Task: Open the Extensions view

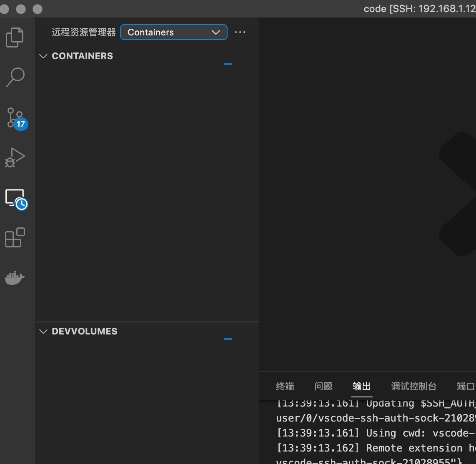Action: [15, 237]
